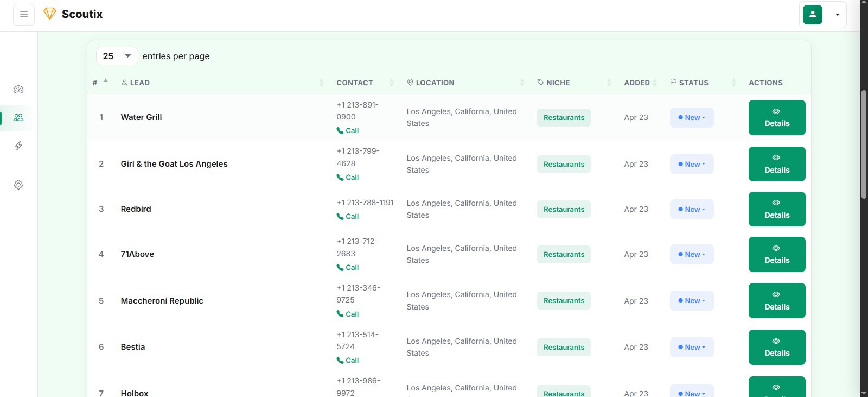Call Girl & the Goat Los Angeles
Screen dimensions: 868x397
(348, 177)
